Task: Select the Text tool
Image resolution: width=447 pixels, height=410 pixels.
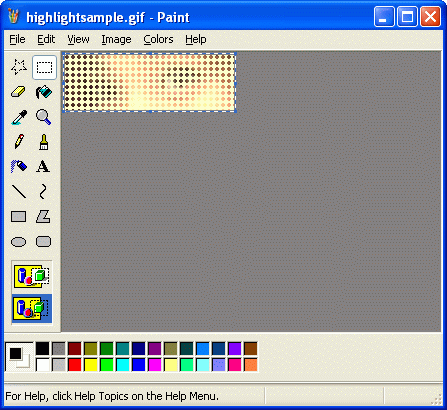Action: [x=44, y=166]
